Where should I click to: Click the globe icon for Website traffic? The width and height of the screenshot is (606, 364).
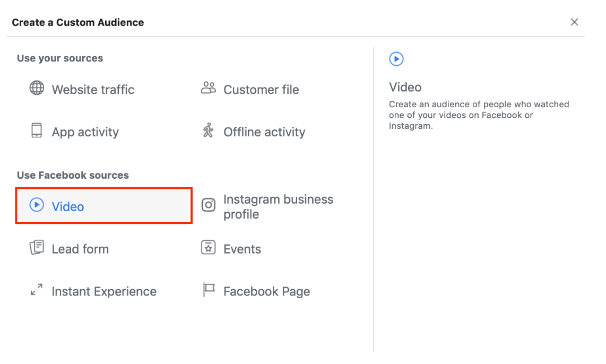click(37, 88)
